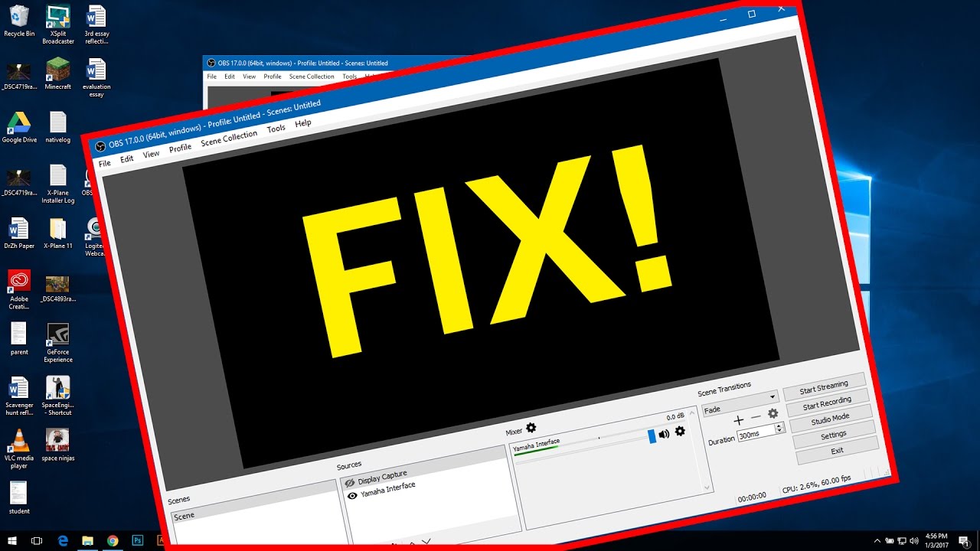Image resolution: width=980 pixels, height=551 pixels.
Task: Open the _DSC4893ra image file
Action: (x=58, y=288)
